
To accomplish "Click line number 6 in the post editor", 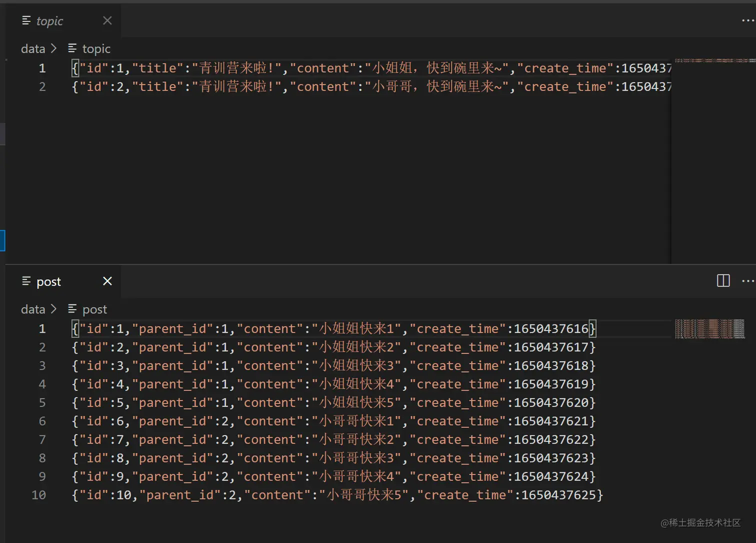I will pos(42,421).
